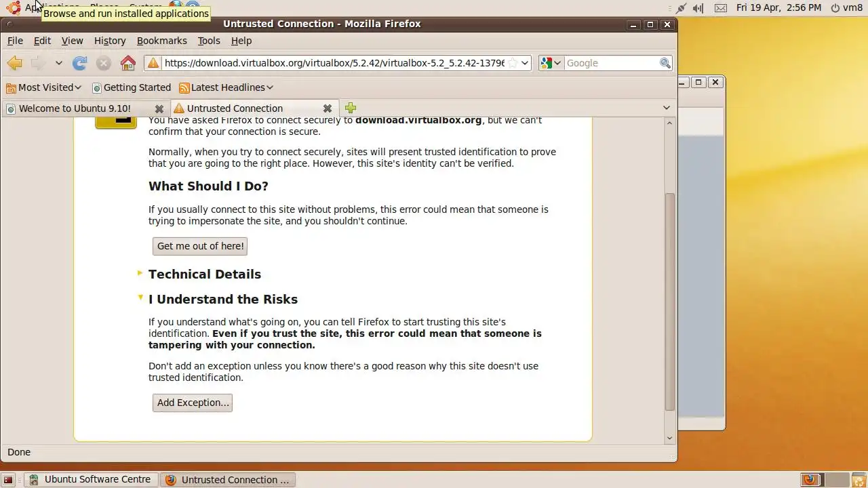Expand the Latest Headlines feed
Screen dimensions: 868x488
(226, 87)
